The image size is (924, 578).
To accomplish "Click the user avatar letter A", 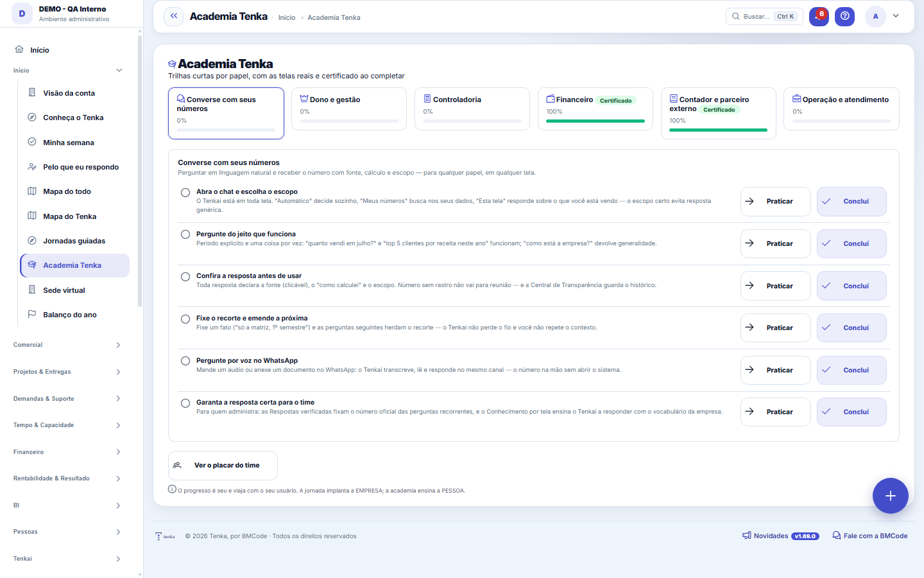I will [x=875, y=16].
